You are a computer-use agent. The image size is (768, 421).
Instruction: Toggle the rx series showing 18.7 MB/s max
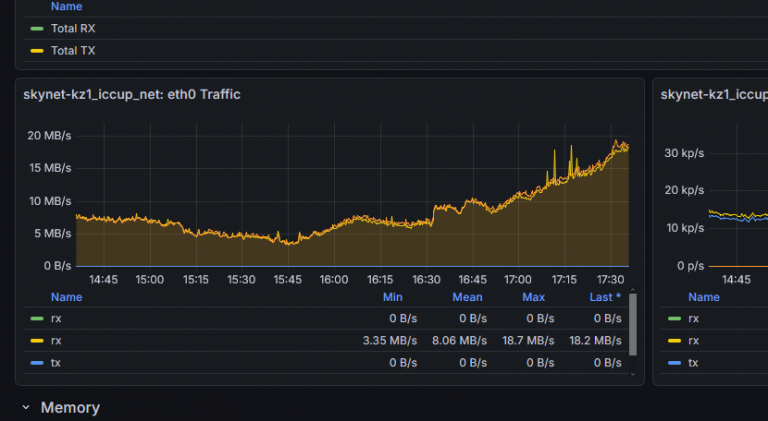(x=56, y=341)
